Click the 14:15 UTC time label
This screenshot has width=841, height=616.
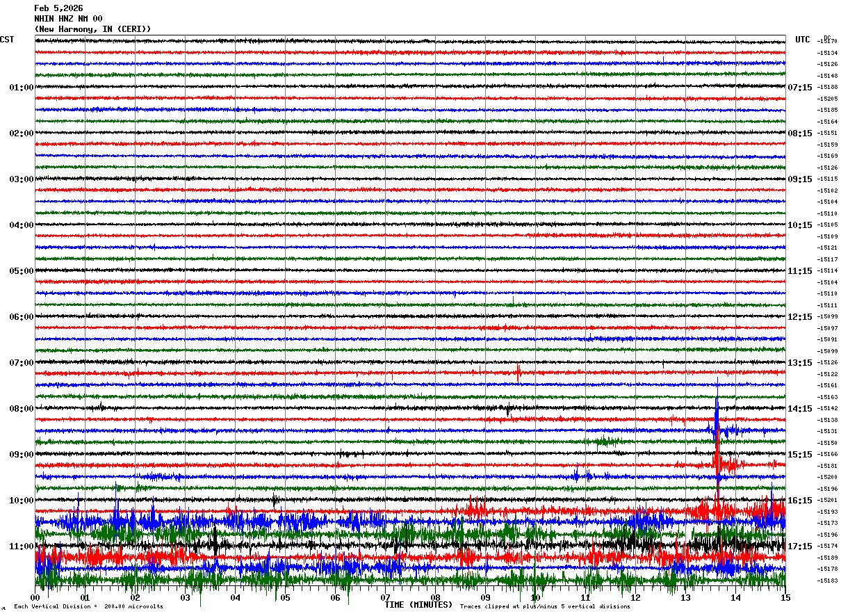point(800,409)
